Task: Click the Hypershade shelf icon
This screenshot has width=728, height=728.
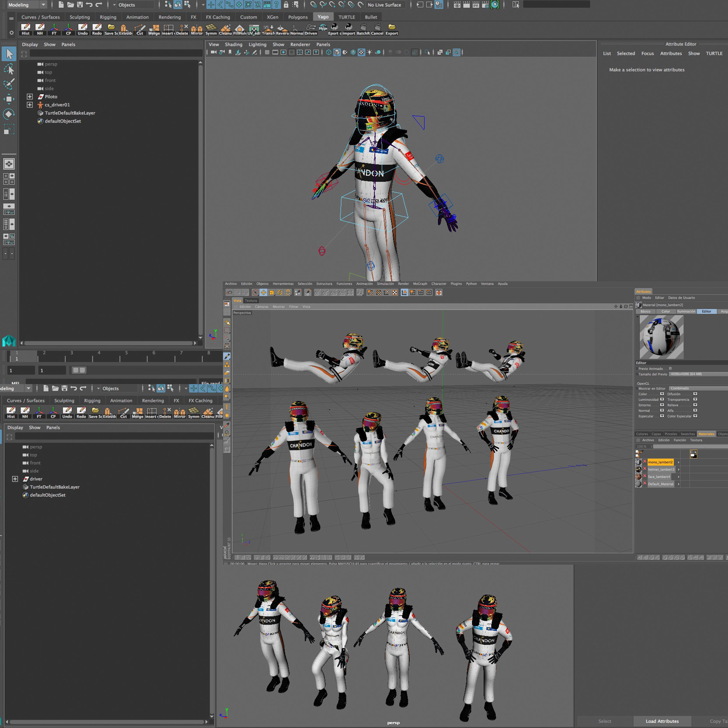Action: (323, 28)
